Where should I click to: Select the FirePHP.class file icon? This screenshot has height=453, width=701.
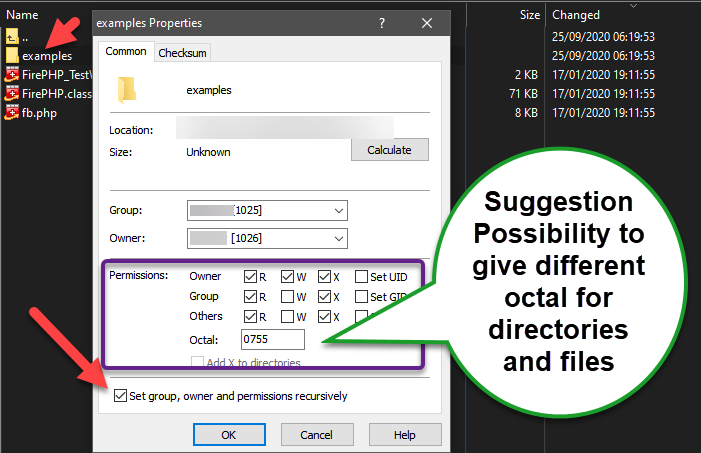click(12, 93)
